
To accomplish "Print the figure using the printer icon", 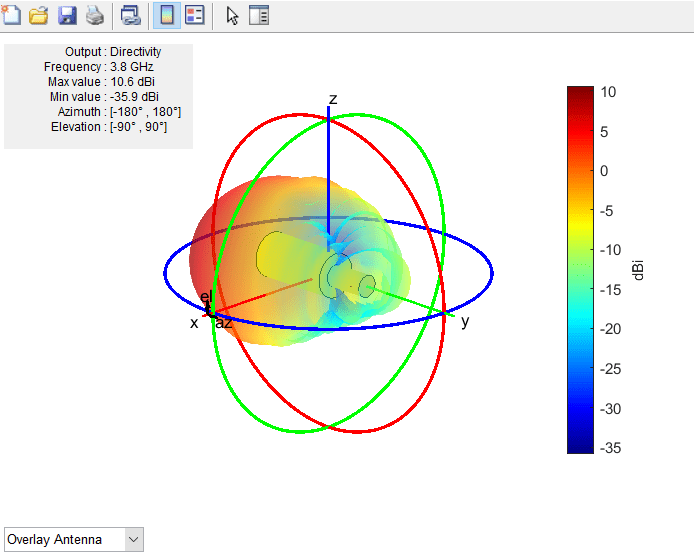I will point(94,15).
